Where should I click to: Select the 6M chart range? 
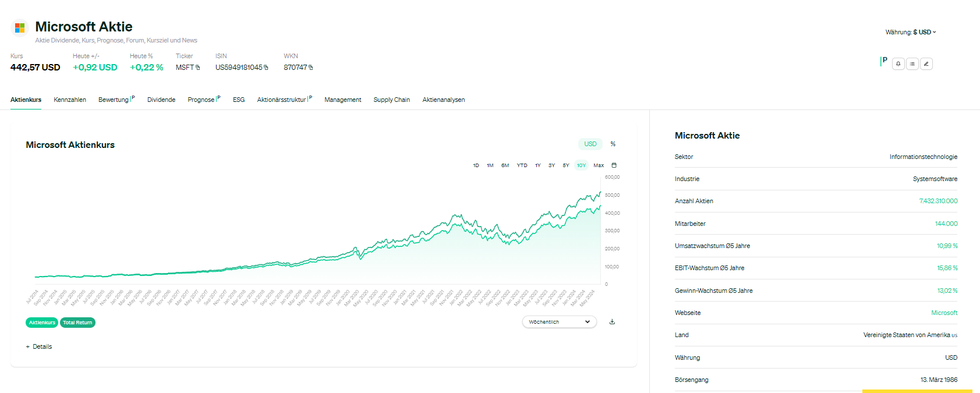point(505,165)
